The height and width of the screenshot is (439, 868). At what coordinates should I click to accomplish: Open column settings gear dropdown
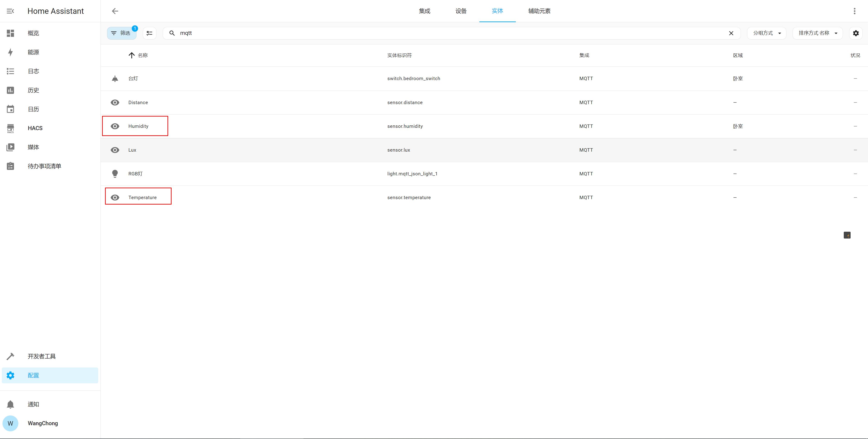point(857,33)
